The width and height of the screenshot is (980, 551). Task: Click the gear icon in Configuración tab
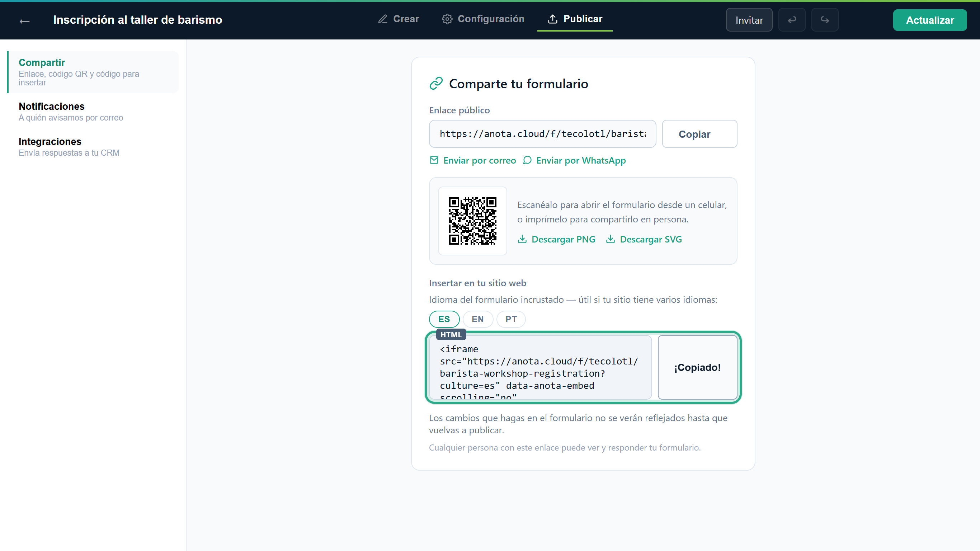(447, 19)
